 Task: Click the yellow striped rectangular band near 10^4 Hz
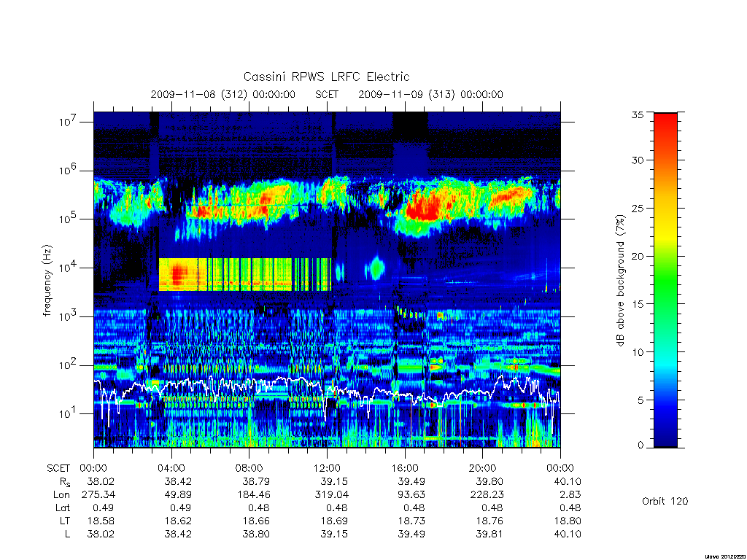pos(245,275)
